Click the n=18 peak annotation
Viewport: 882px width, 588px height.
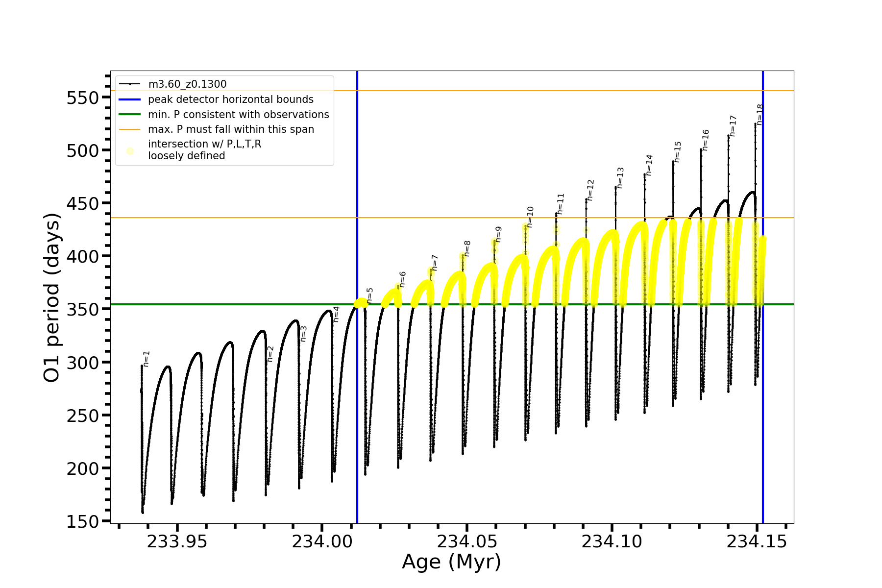tap(760, 114)
